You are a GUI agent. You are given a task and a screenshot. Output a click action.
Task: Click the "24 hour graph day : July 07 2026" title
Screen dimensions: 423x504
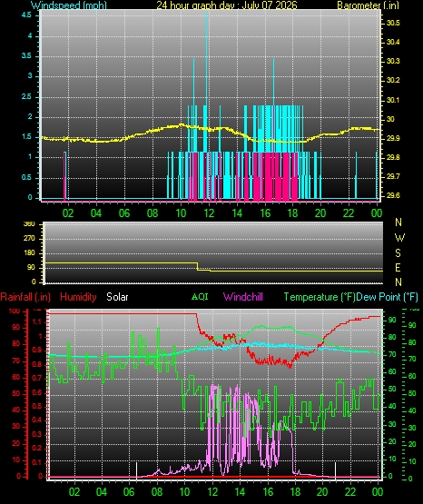[x=227, y=5]
